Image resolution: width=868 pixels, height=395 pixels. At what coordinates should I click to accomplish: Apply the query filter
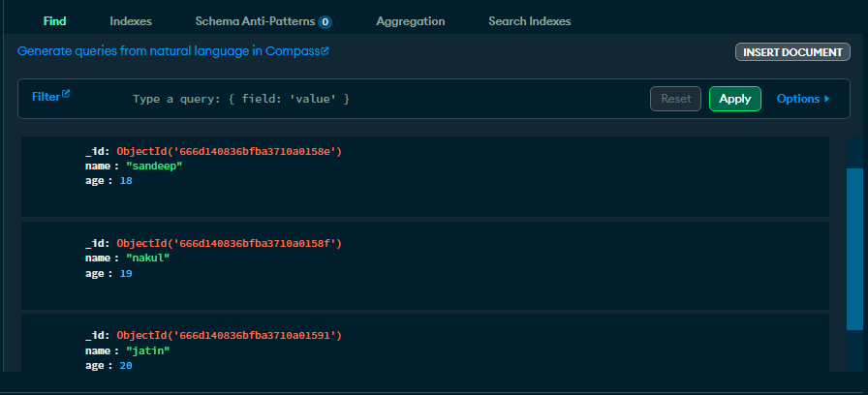(735, 99)
